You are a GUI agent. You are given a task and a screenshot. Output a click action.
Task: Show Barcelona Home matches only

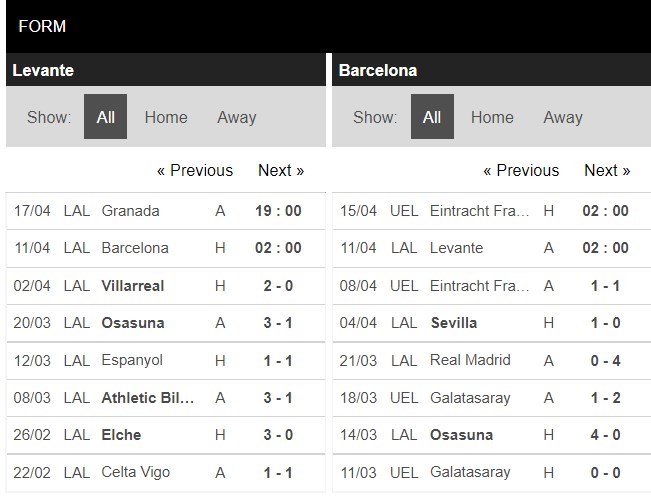click(492, 117)
